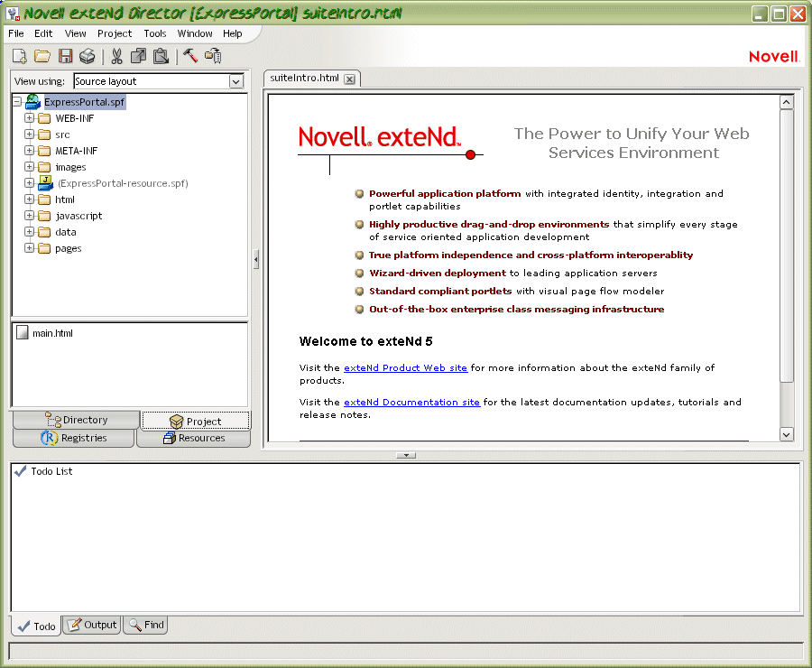Select the ExpressPortal.spf project icon
This screenshot has width=812, height=668.
[x=32, y=102]
